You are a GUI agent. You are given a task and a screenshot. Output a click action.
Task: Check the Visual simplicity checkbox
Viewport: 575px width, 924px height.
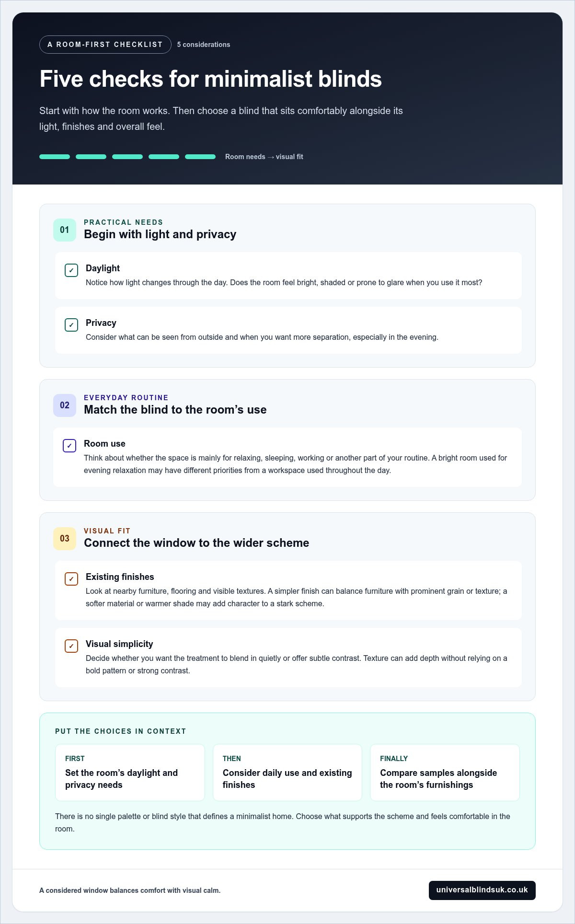click(71, 646)
